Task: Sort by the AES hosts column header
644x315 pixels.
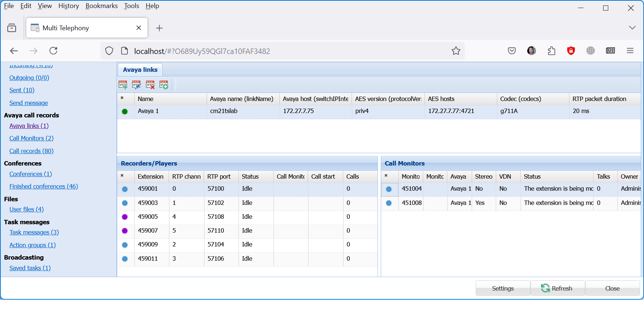Action: 461,99
